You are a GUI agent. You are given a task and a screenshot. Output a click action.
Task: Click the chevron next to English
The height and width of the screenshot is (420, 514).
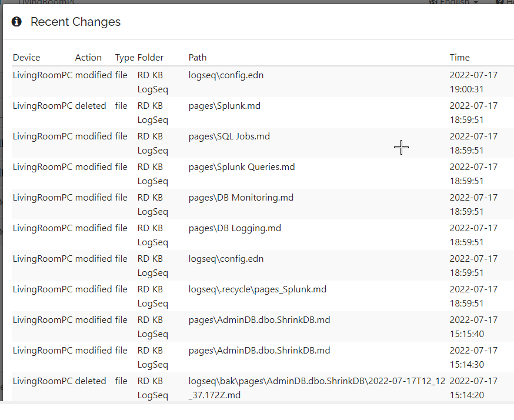click(x=474, y=2)
